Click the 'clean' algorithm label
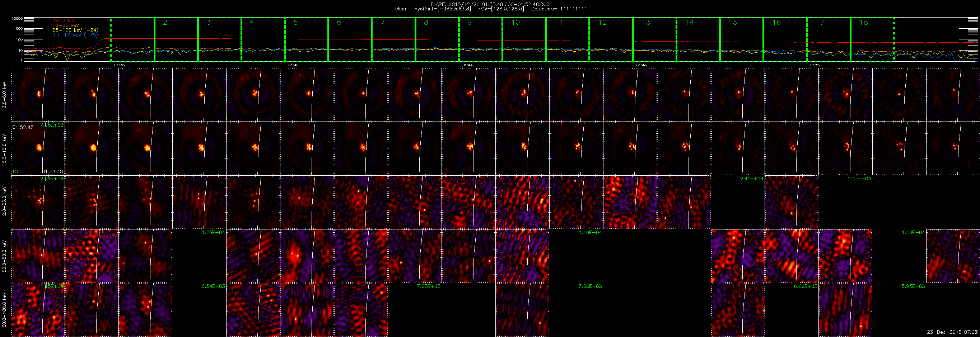Screen dimensions: 980x337 401,9
